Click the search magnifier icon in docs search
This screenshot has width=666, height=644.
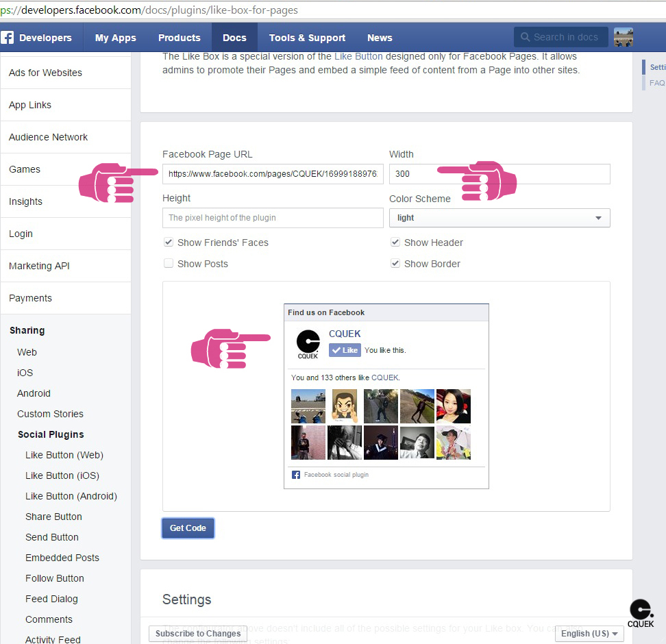(x=525, y=38)
